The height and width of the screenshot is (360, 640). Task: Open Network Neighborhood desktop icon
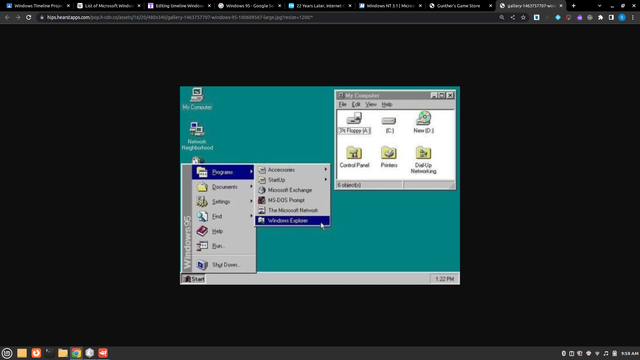197,136
